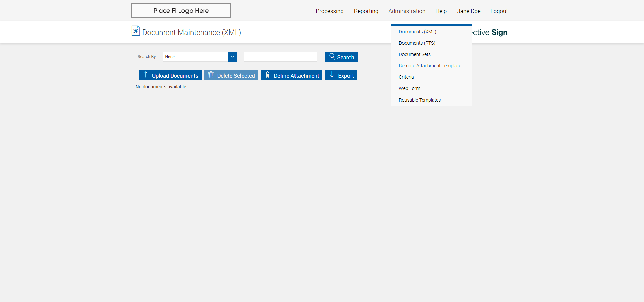The width and height of the screenshot is (644, 302).
Task: Click the paperclip attachment icon
Action: tap(267, 75)
